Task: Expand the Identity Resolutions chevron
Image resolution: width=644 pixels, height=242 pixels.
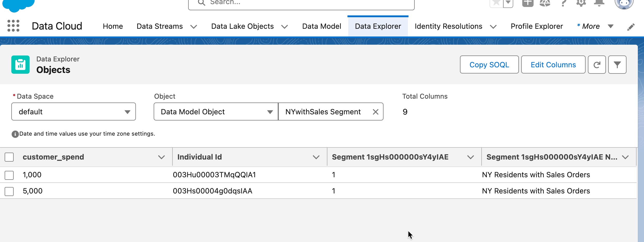Action: click(x=493, y=27)
